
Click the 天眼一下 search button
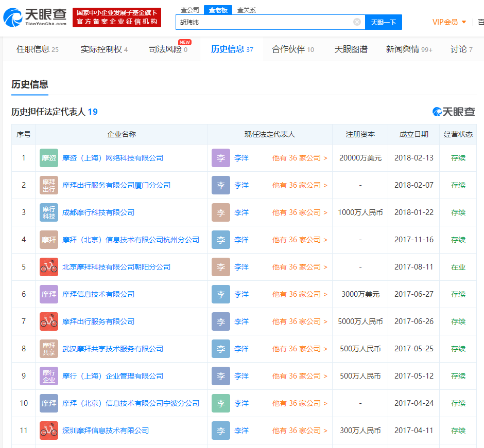tap(384, 22)
